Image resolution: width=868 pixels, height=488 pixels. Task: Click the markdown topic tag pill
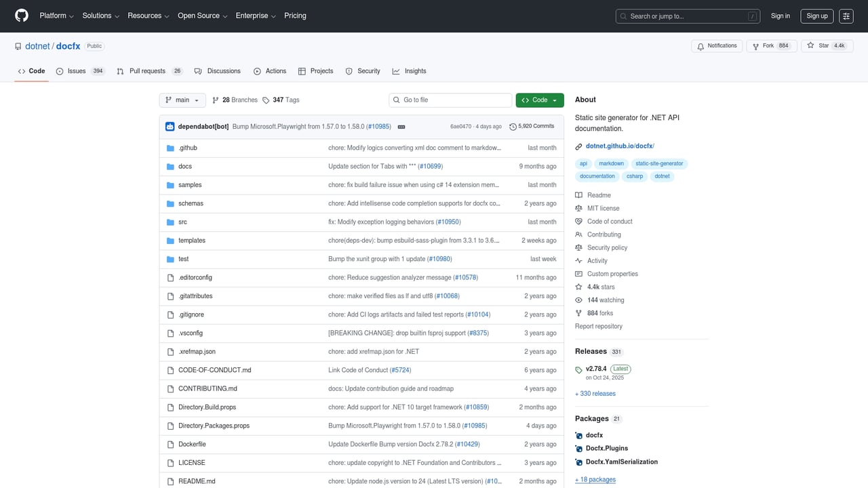coord(611,163)
